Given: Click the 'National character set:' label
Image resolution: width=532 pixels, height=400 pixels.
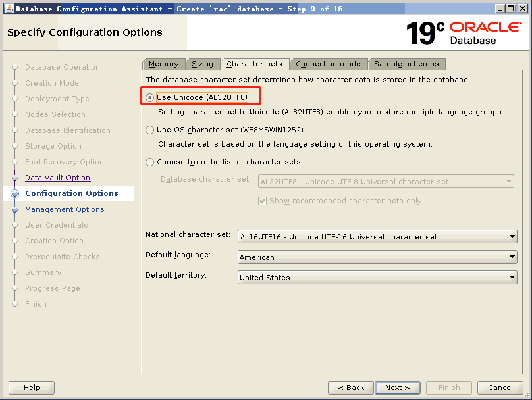Looking at the screenshot, I should 188,234.
